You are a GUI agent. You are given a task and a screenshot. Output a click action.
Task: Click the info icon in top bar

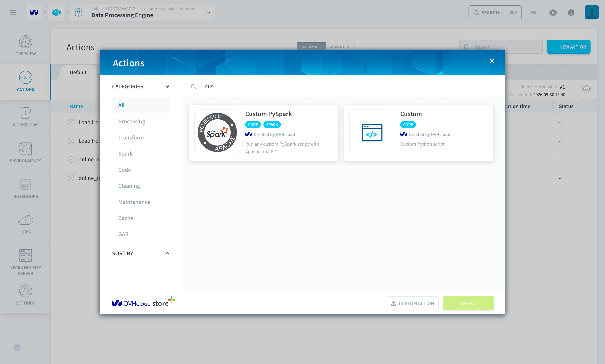tap(571, 13)
